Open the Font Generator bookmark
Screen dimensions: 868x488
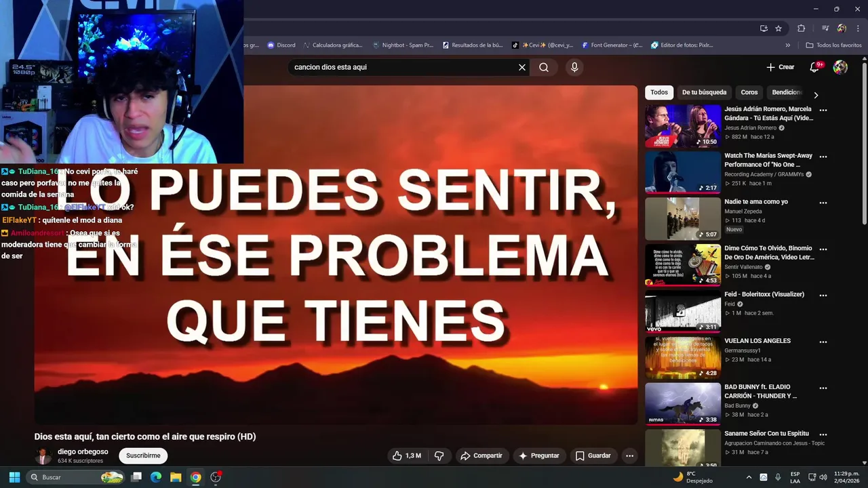click(x=611, y=45)
